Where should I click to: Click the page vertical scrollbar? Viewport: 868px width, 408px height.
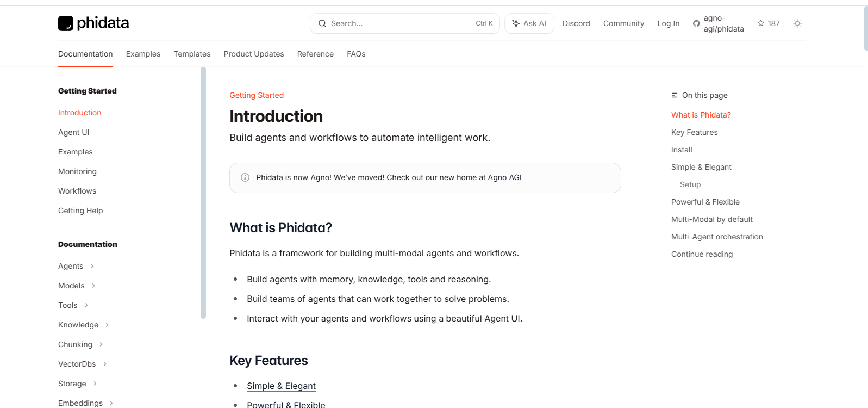[866, 28]
